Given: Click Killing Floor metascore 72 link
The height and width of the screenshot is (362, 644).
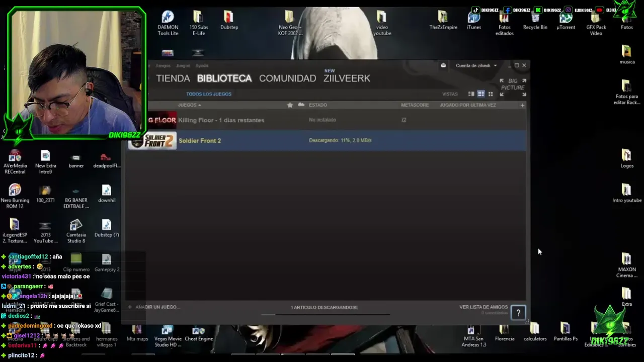Looking at the screenshot, I should [x=404, y=120].
